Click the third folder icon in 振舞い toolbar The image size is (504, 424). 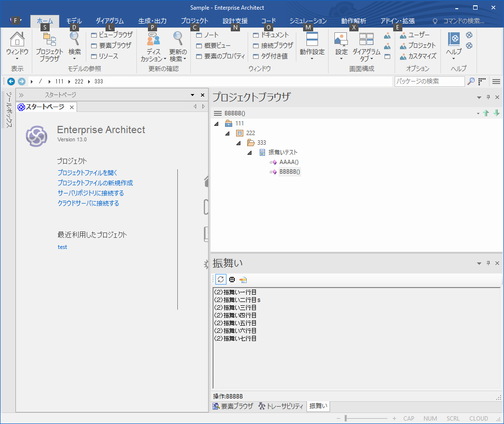(243, 280)
